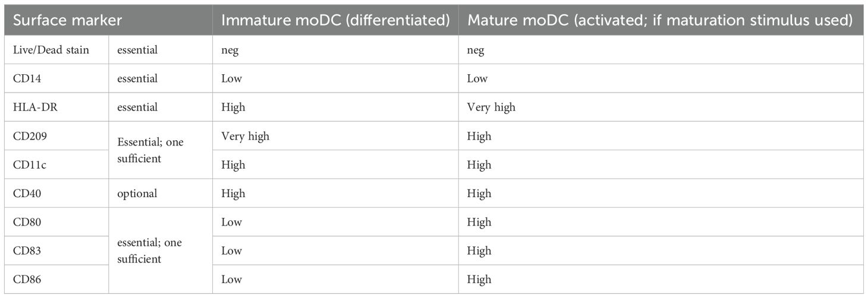
Task: Select the "Very high" value in HLA-DR row
Action: point(491,107)
